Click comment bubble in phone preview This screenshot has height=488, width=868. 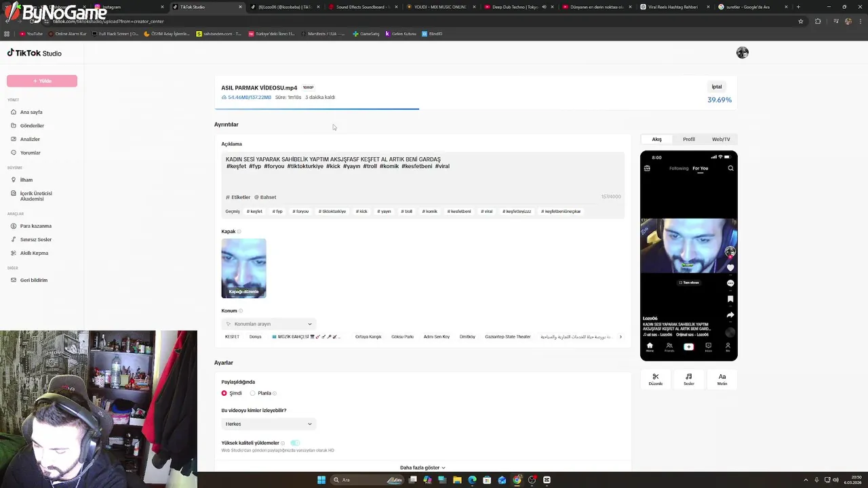pyautogui.click(x=730, y=283)
